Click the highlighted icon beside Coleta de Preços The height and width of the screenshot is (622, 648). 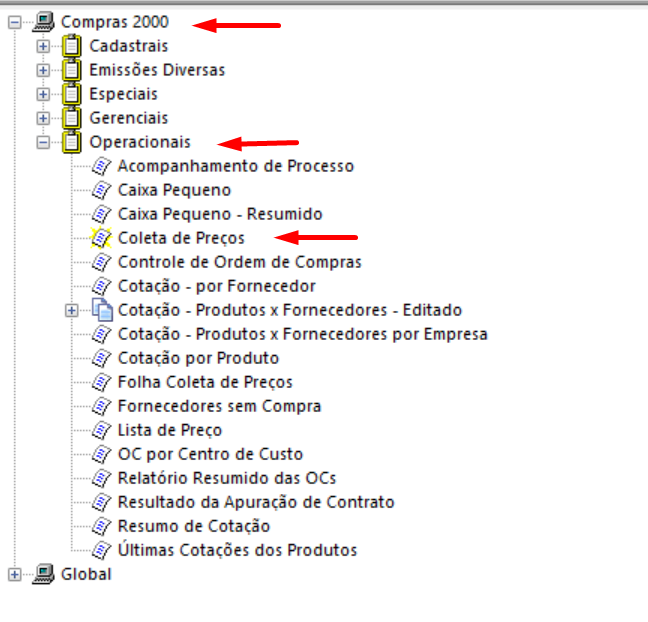pos(101,238)
